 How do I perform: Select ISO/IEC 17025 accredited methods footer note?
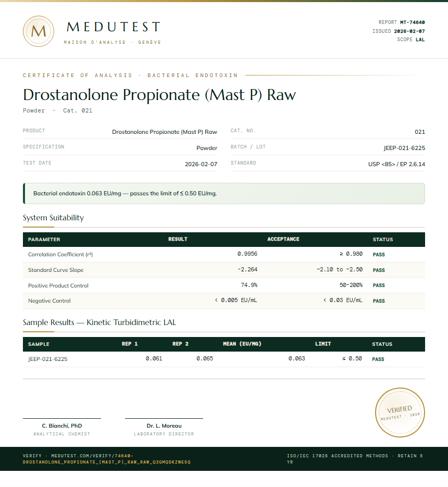point(355,459)
